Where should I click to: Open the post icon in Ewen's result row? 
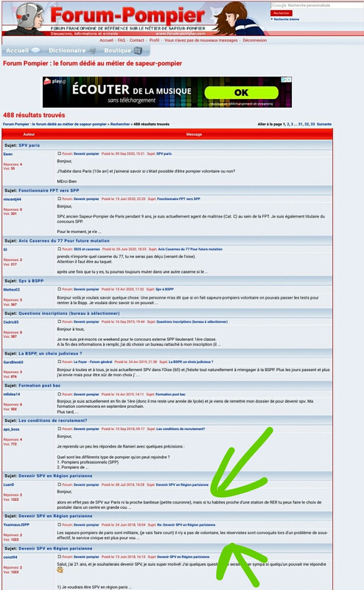(x=59, y=153)
